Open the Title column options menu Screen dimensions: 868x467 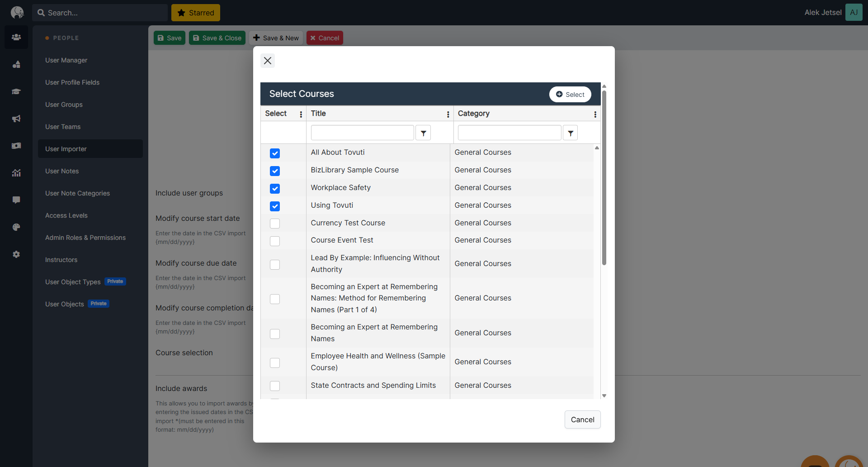(448, 114)
